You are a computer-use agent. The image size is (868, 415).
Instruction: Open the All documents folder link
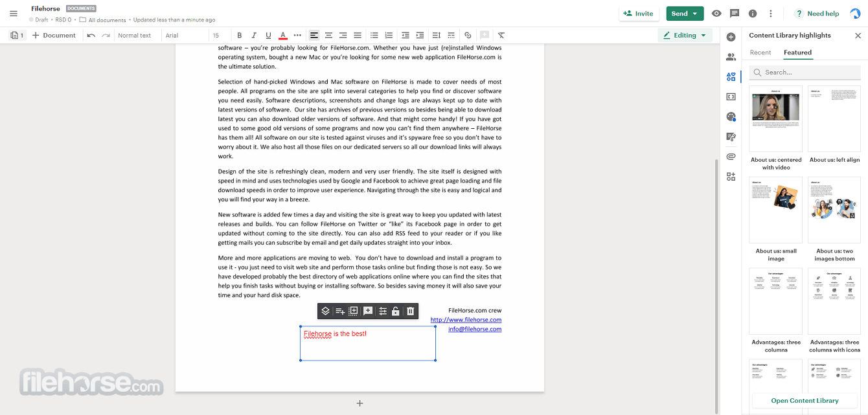point(102,20)
